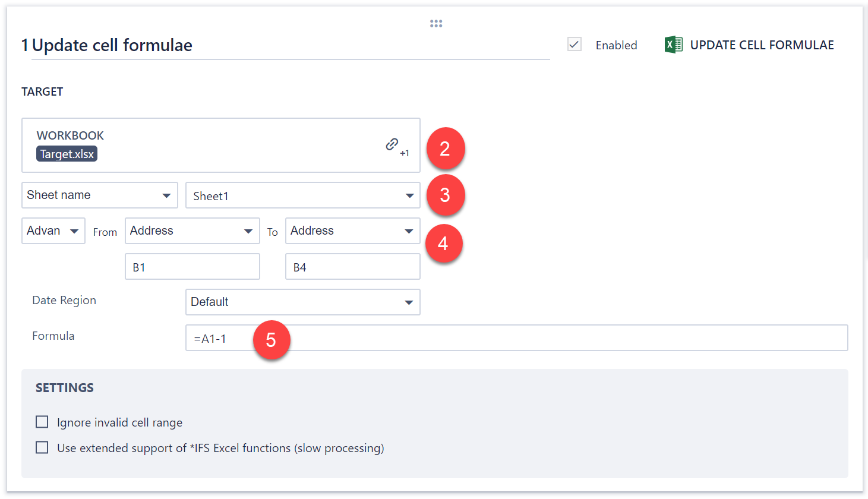Viewport: 868px width, 499px height.
Task: Open the Advan range mode dropdown
Action: [53, 230]
